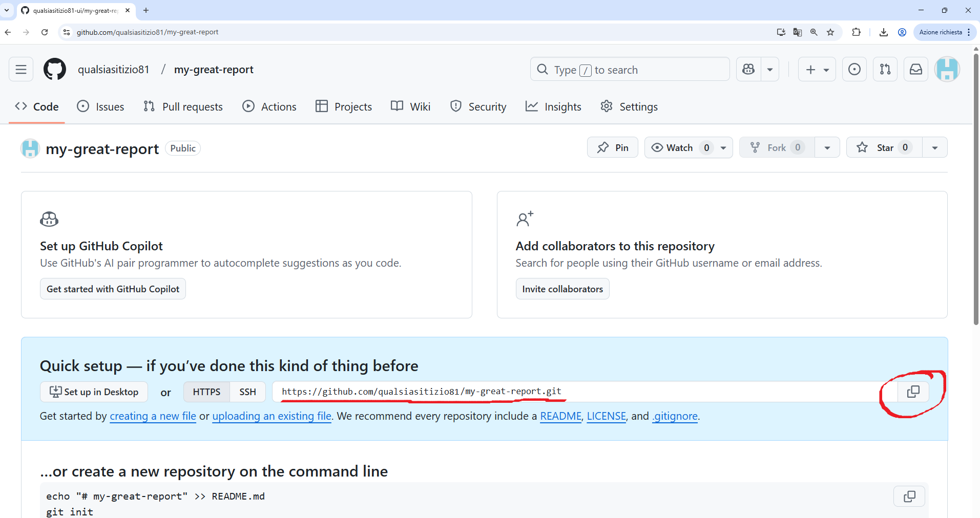The image size is (980, 518).
Task: Switch to the Settings tab
Action: tap(629, 106)
